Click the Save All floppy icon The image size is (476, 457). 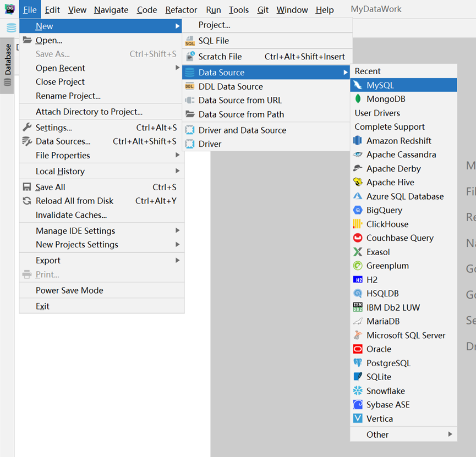pos(27,187)
